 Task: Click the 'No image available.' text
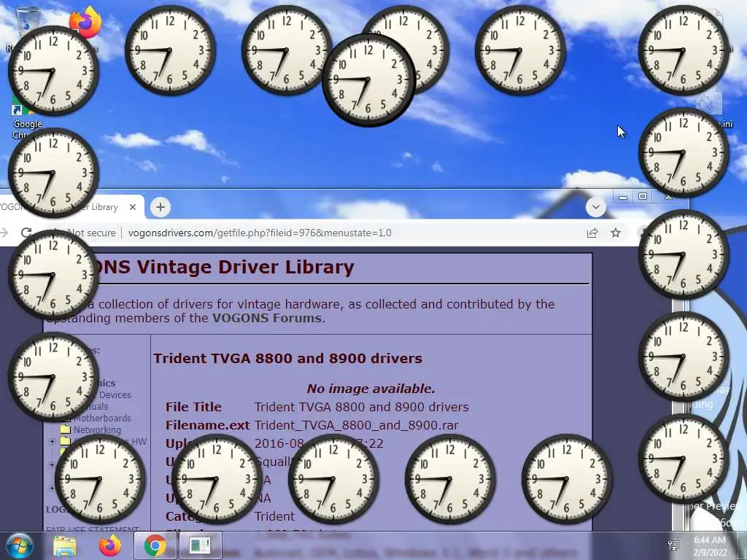(371, 389)
